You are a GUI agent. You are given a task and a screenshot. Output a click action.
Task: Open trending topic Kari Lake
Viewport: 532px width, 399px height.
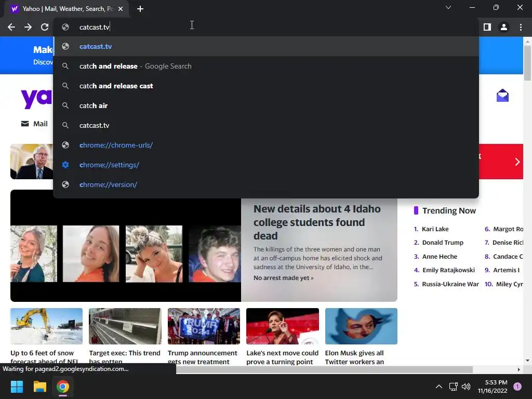point(435,229)
